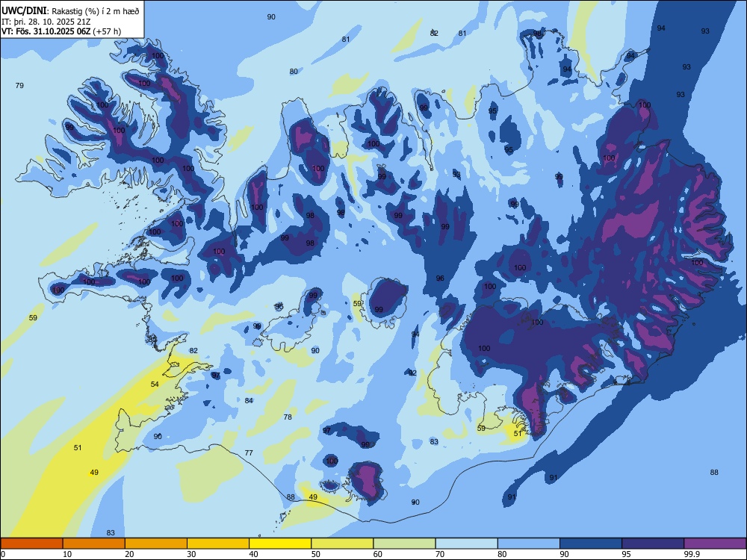Select the sky blue 80–90 legend swatch

(529, 544)
